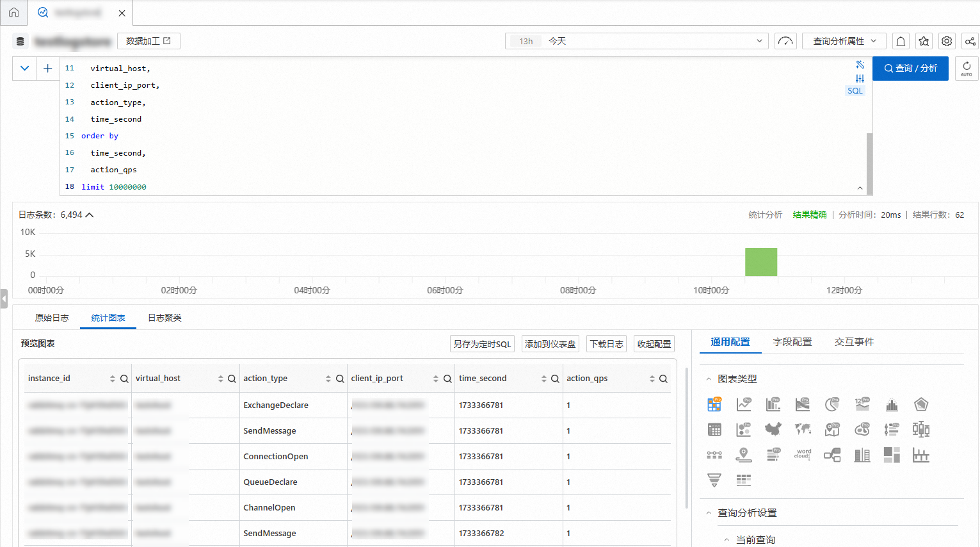
Task: Select the radar chart type icon
Action: pyautogui.click(x=921, y=404)
